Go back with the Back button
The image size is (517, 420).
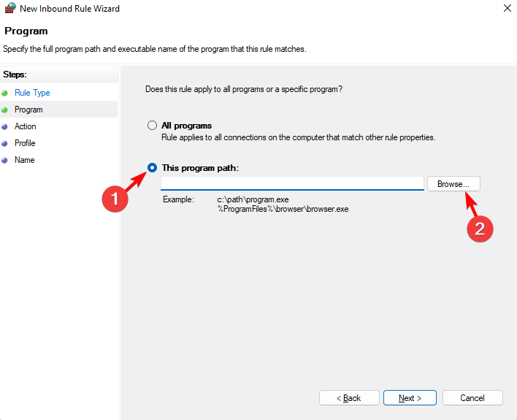pyautogui.click(x=349, y=398)
